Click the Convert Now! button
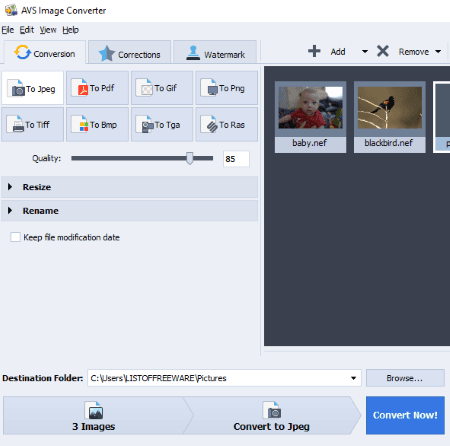The image size is (450, 446). [x=405, y=415]
